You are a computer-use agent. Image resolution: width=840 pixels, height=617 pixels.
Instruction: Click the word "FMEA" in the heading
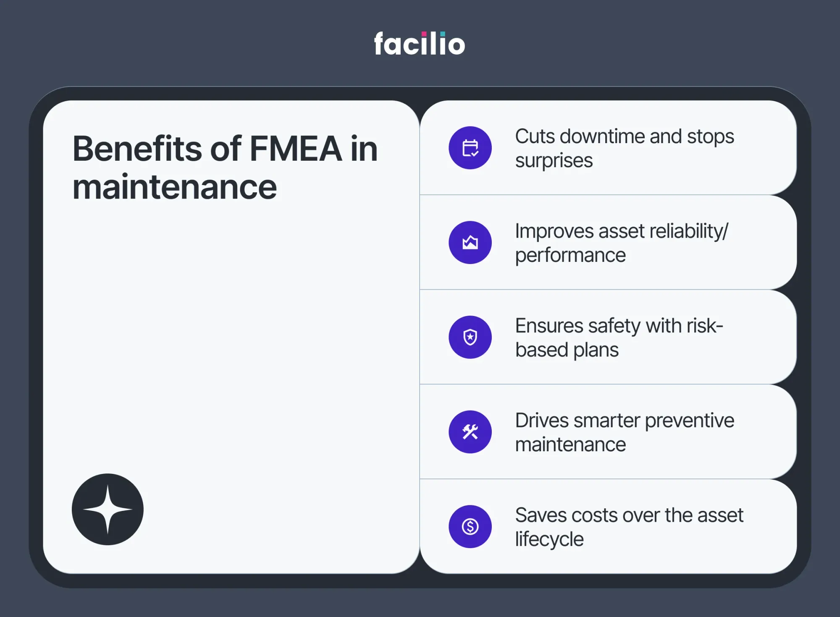point(296,149)
